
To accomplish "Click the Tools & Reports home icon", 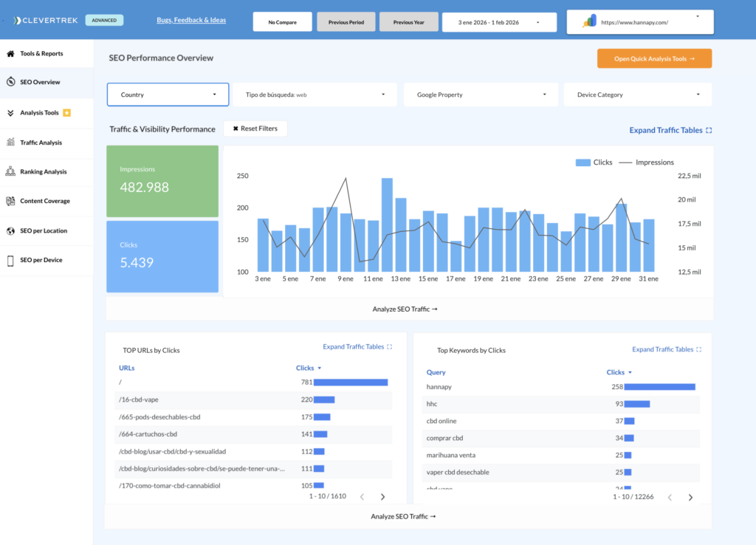I will (10, 54).
